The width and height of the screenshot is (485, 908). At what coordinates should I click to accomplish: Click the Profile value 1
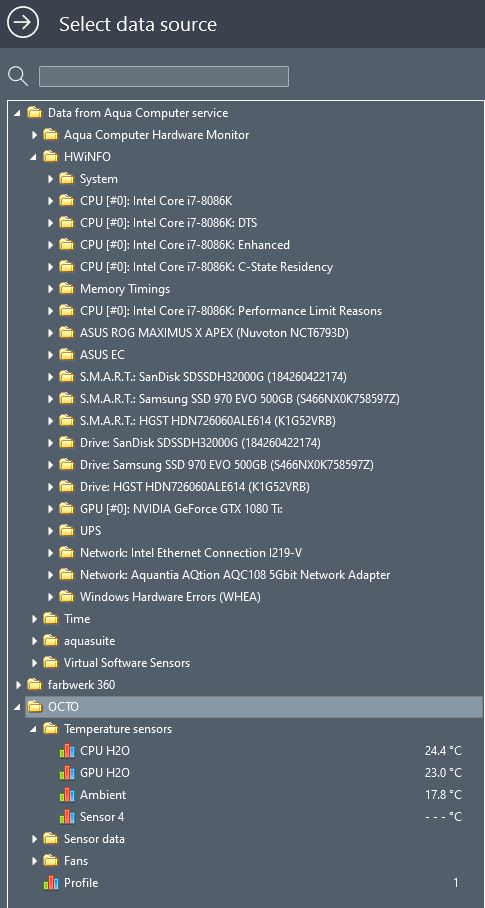(x=456, y=883)
